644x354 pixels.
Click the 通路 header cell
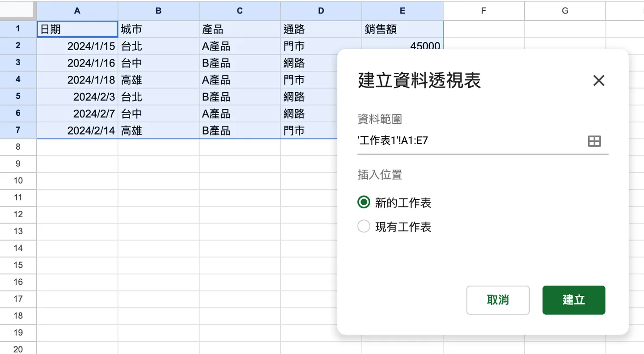pos(321,29)
